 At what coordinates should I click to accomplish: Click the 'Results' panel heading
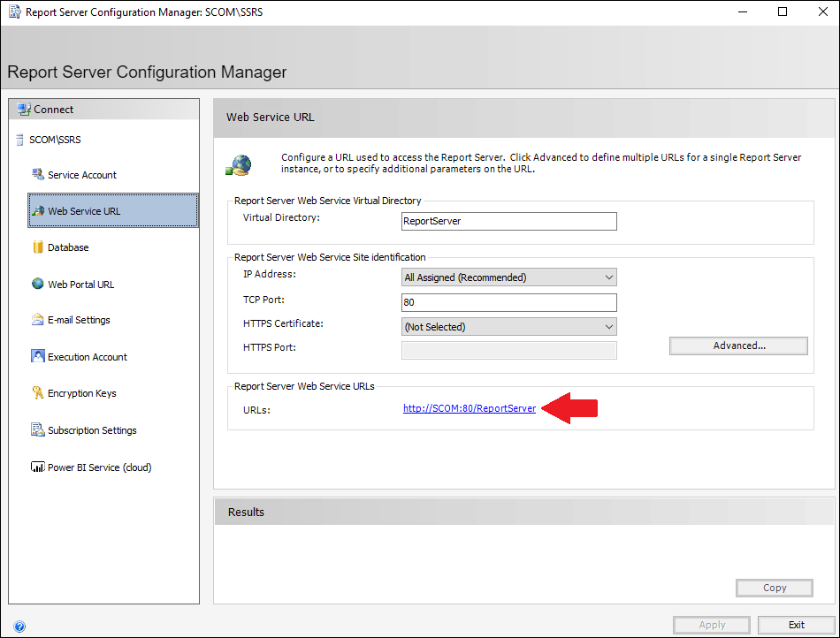coord(246,513)
